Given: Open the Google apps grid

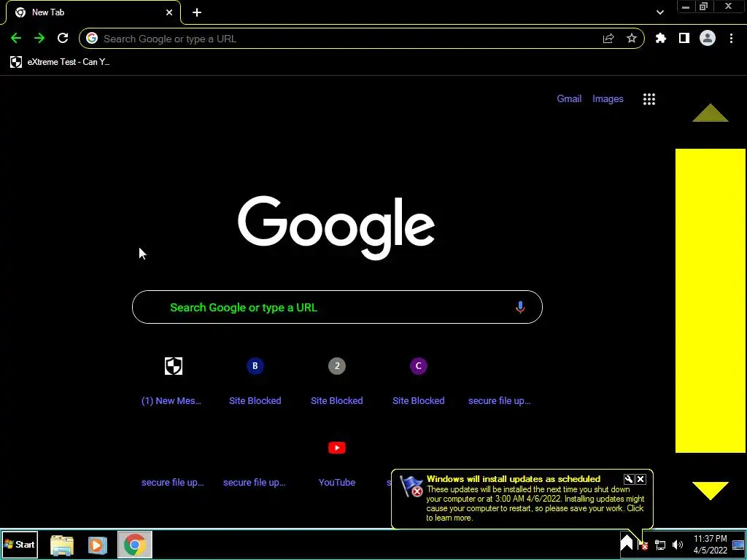Looking at the screenshot, I should click(x=649, y=99).
